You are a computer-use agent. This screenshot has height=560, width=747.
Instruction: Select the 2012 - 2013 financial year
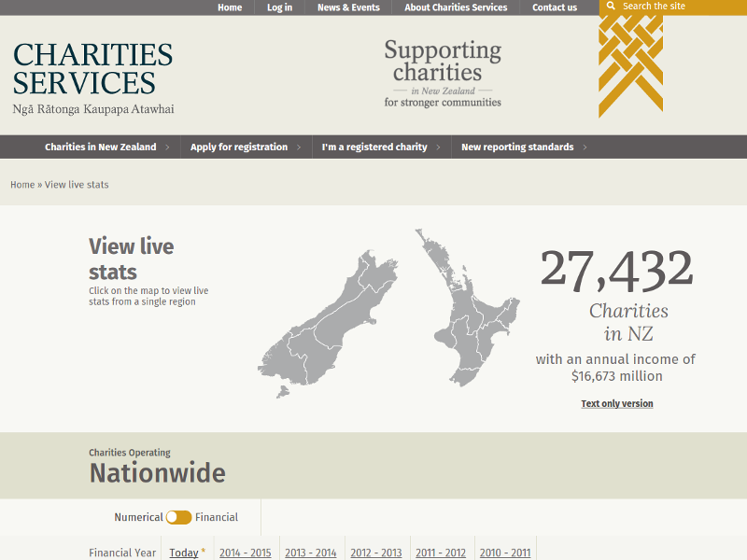(375, 553)
